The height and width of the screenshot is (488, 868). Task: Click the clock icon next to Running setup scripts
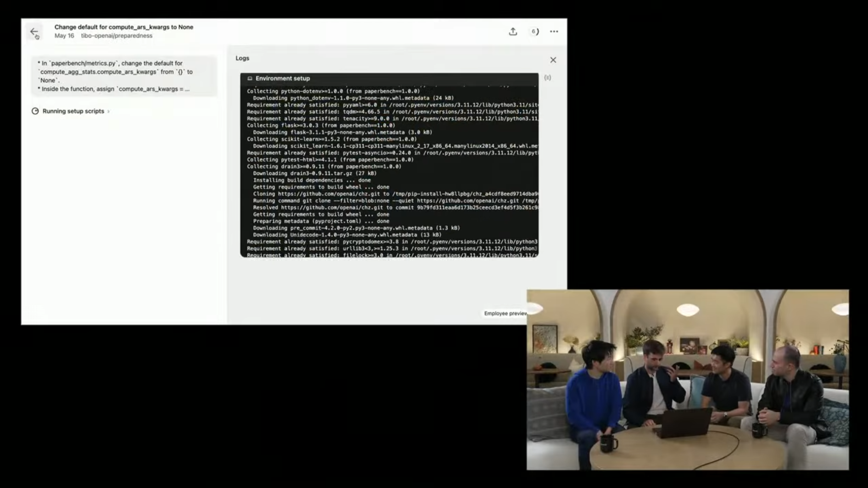[35, 111]
